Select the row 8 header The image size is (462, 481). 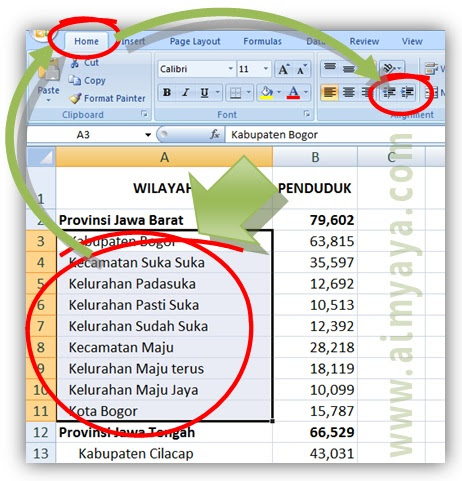point(41,347)
